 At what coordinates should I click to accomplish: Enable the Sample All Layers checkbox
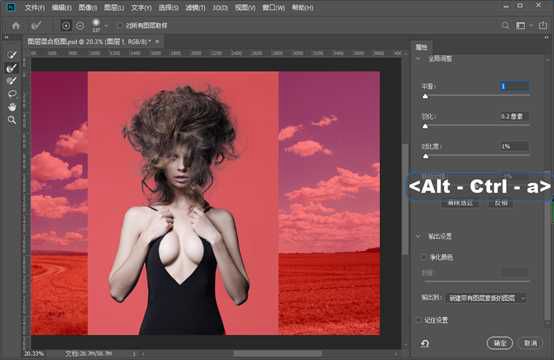pyautogui.click(x=120, y=25)
